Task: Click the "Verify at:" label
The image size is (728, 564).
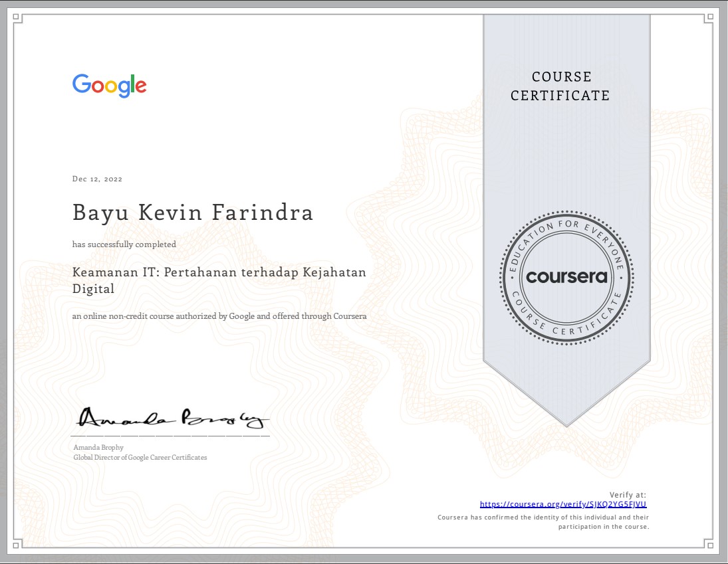Action: (628, 494)
